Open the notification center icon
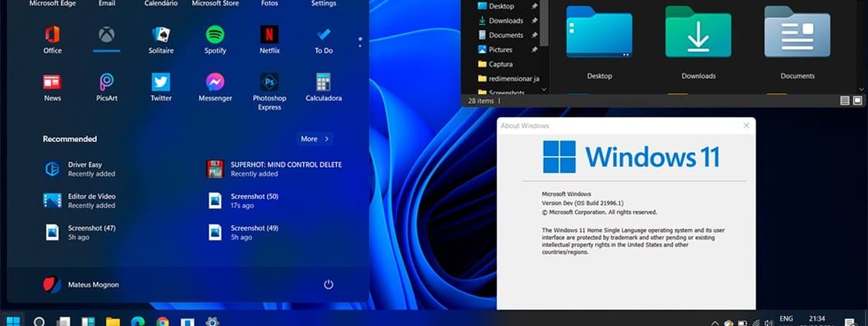This screenshot has width=868, height=326. (x=849, y=322)
